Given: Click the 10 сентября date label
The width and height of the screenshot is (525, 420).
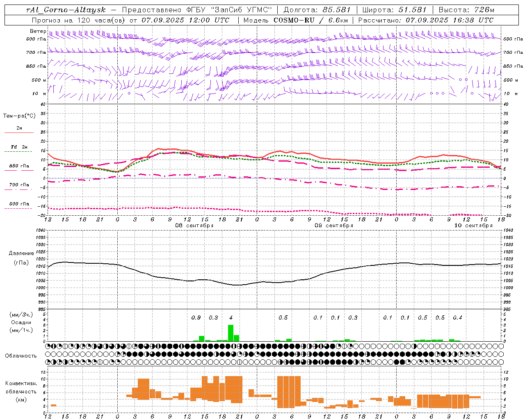Looking at the screenshot, I should [473, 226].
